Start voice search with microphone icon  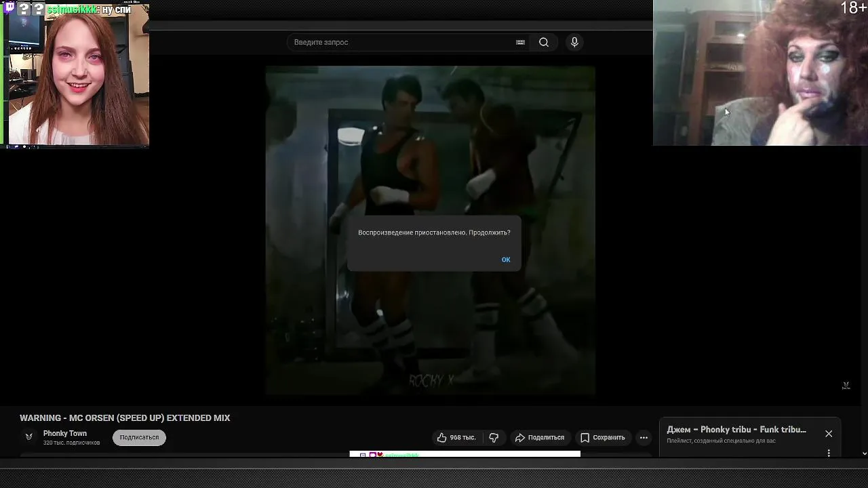[x=574, y=42]
